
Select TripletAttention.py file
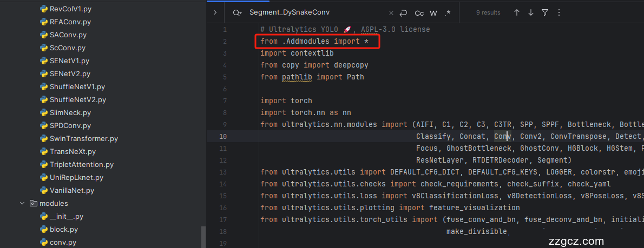point(81,165)
